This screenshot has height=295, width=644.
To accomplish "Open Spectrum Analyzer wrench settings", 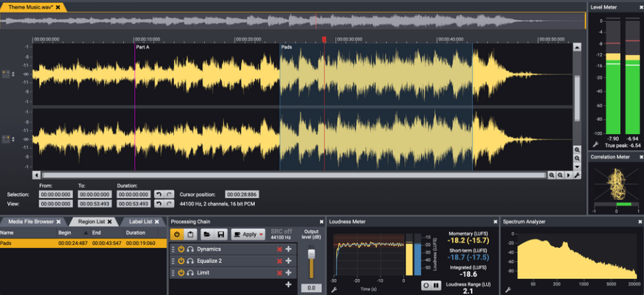I will (x=508, y=288).
